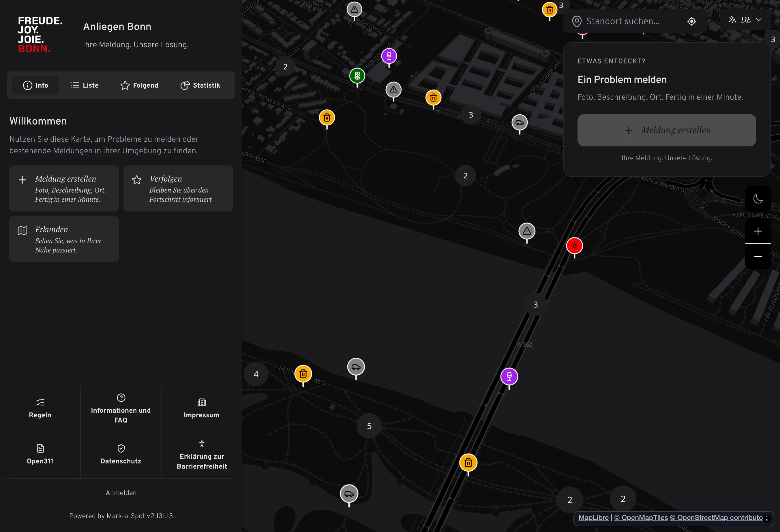Viewport: 780px width, 532px height.
Task: Open the Statistik tab
Action: [x=200, y=85]
